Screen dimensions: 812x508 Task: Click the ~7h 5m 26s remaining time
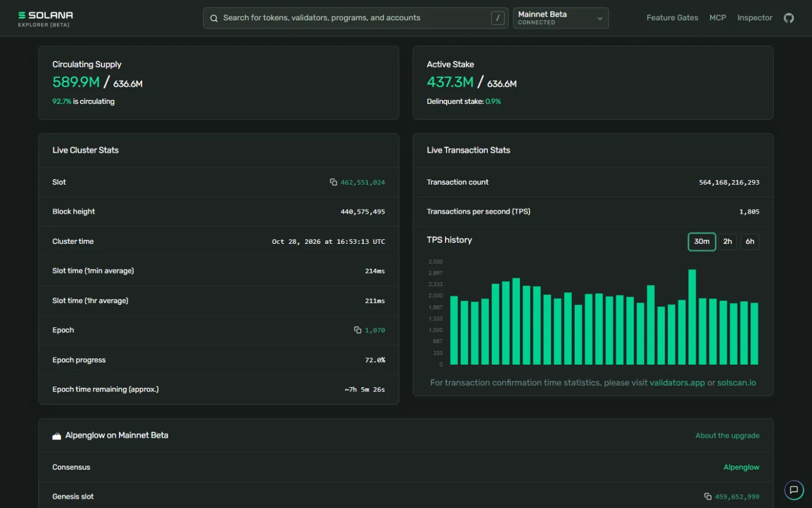[x=365, y=390]
